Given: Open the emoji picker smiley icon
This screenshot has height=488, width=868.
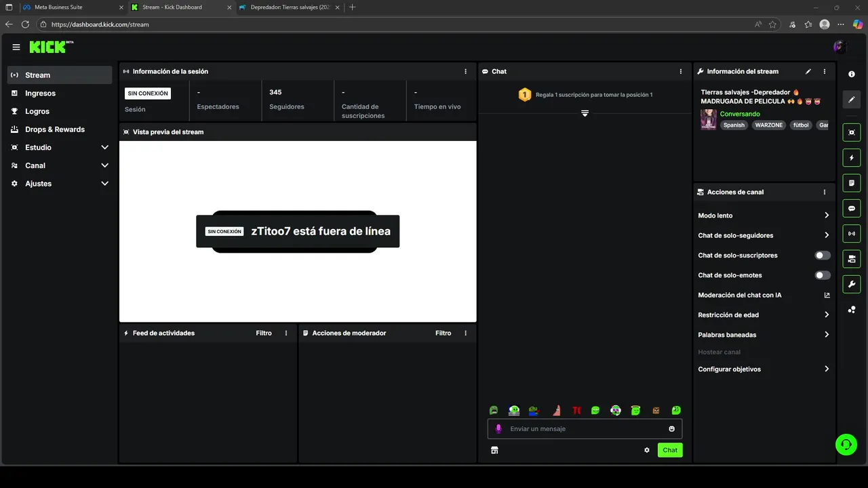Looking at the screenshot, I should tap(672, 429).
